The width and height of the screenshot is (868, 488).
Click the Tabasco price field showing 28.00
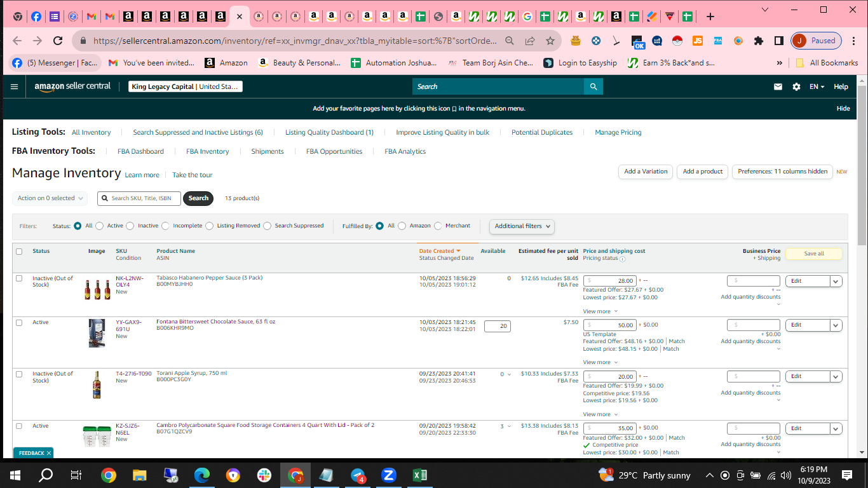[x=609, y=281]
